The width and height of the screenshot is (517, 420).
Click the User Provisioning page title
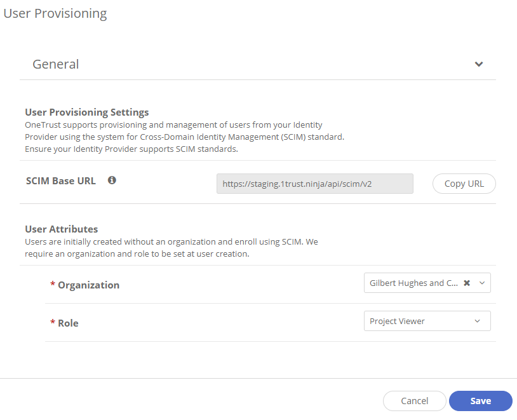(55, 13)
